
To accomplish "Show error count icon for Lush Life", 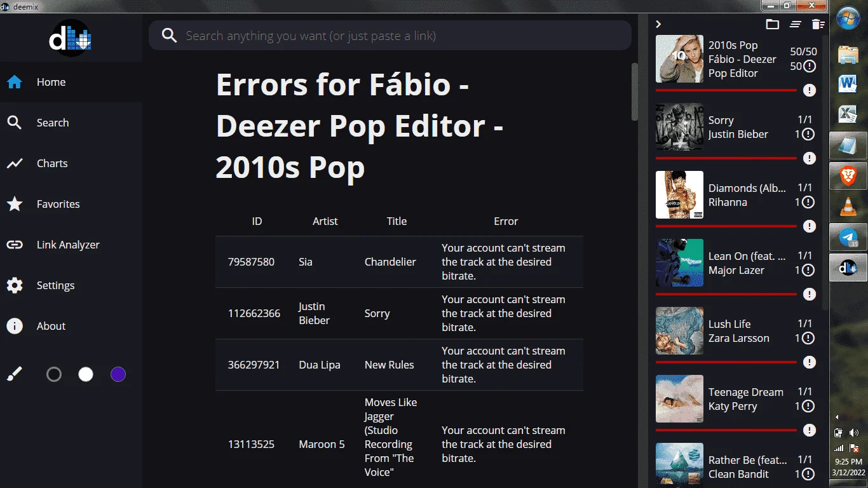I will coord(808,338).
